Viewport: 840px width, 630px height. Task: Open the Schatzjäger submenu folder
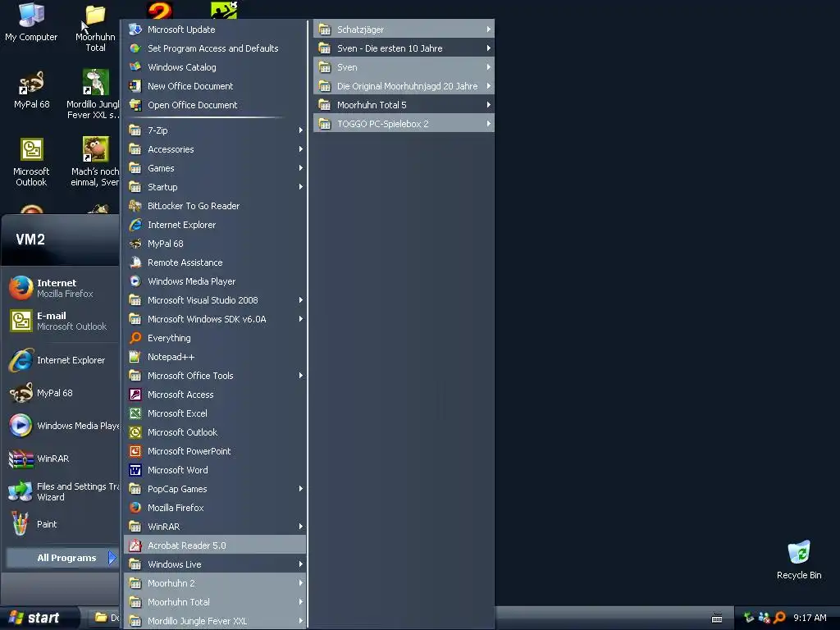404,30
